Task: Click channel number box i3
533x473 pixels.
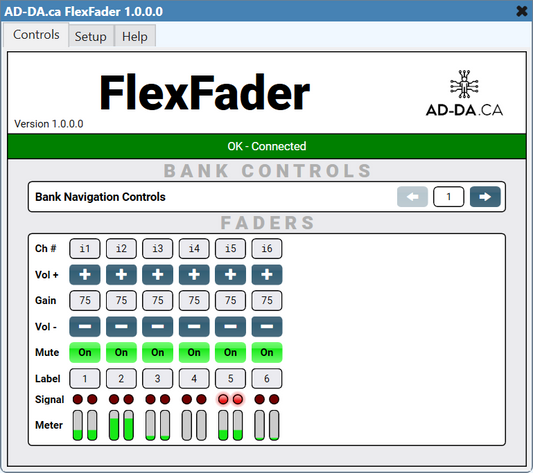Action: [157, 249]
